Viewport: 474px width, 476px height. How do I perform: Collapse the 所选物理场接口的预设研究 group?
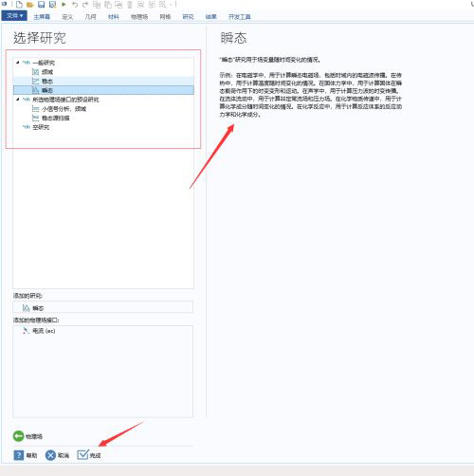coord(18,100)
